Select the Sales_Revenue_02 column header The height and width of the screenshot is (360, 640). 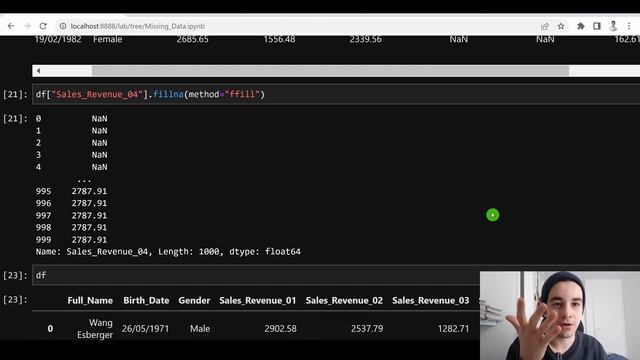point(344,301)
